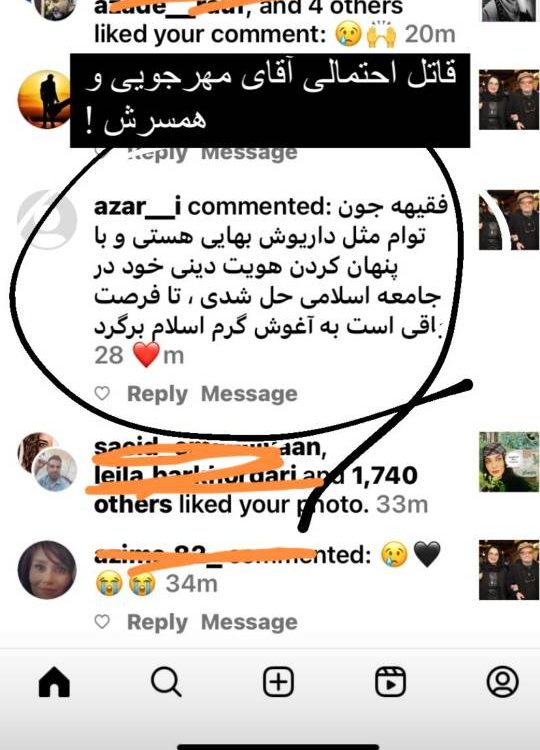Open the sunset silhouette profile avatar
Image resolution: width=540 pixels, height=750 pixels.
tap(45, 99)
